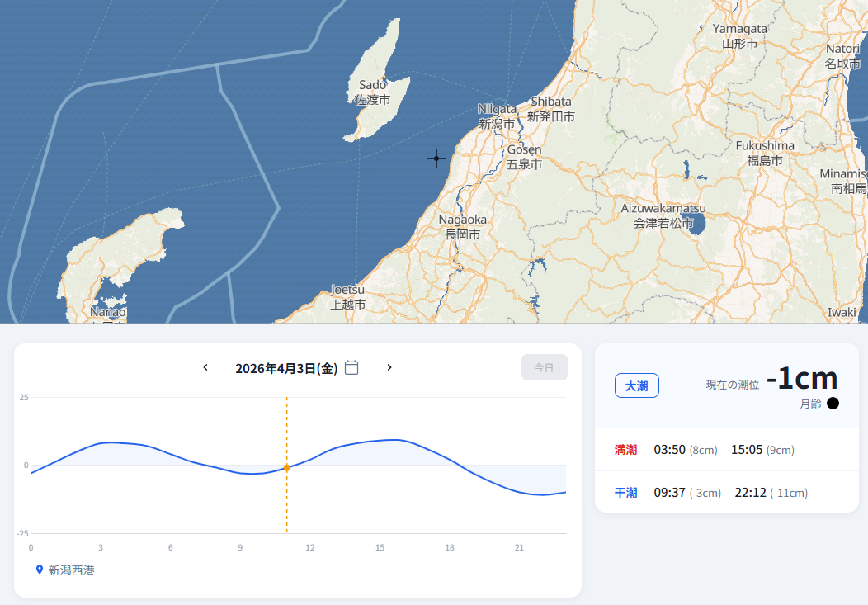Click Sado island label on map
Image resolution: width=868 pixels, height=605 pixels.
click(372, 92)
